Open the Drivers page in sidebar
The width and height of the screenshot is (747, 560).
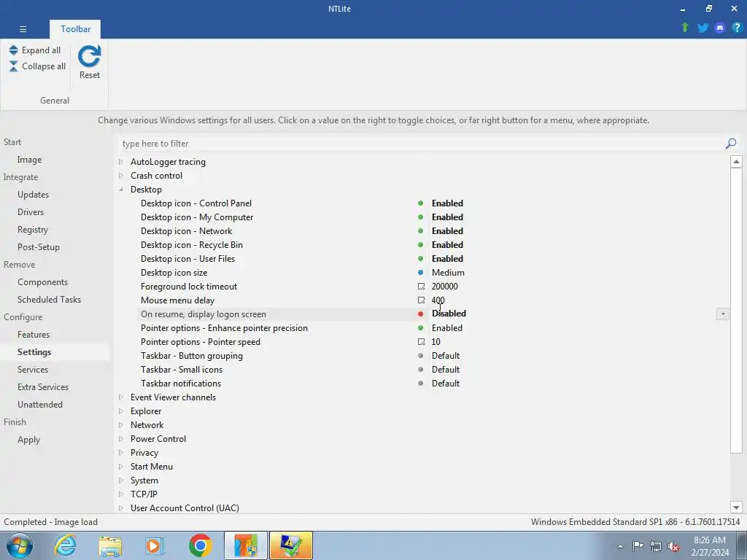pos(31,212)
